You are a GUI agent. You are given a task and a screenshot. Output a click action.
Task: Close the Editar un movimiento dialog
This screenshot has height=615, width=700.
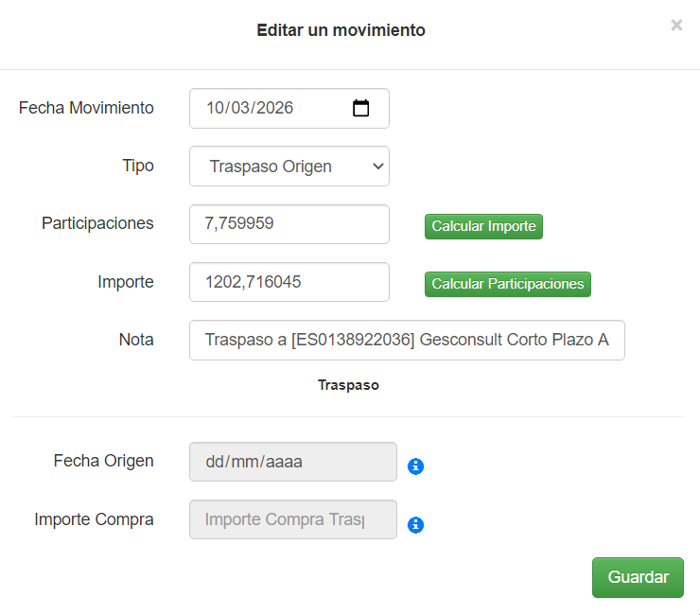[x=676, y=26]
